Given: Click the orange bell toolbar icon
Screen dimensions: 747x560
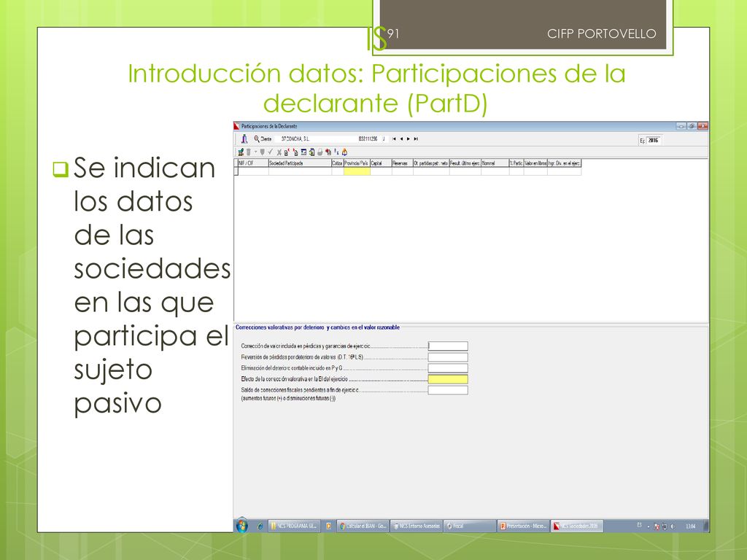Looking at the screenshot, I should tap(344, 152).
